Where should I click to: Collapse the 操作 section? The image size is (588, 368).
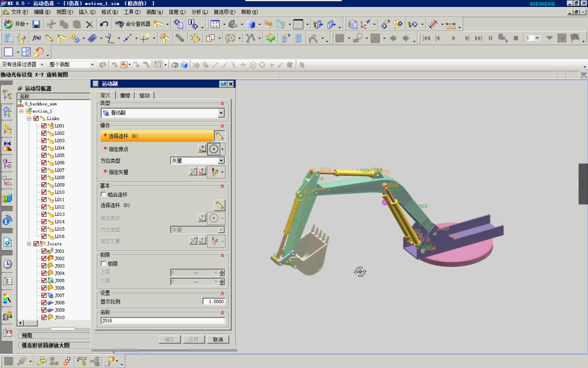pyautogui.click(x=223, y=126)
